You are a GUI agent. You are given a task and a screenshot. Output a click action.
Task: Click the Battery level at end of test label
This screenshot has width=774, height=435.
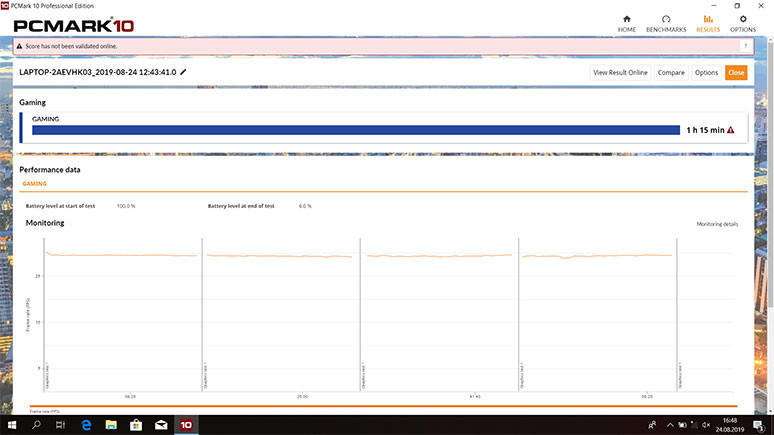pos(241,206)
